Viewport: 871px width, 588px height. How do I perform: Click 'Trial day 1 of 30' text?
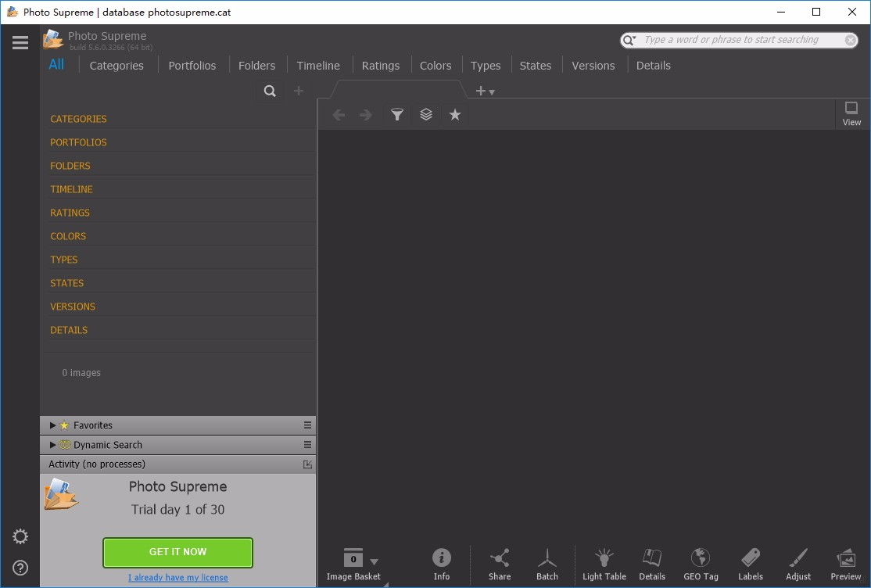(177, 510)
